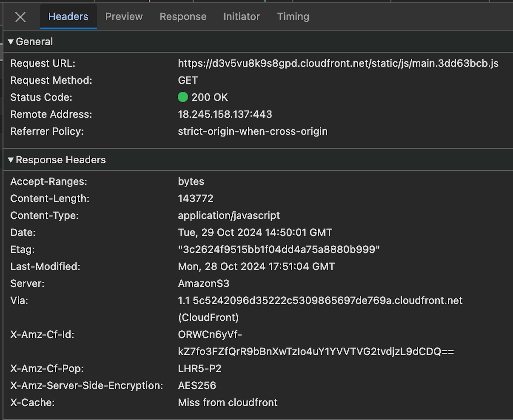The height and width of the screenshot is (420, 513).
Task: Click Miss from cloudfront value
Action: click(x=228, y=403)
